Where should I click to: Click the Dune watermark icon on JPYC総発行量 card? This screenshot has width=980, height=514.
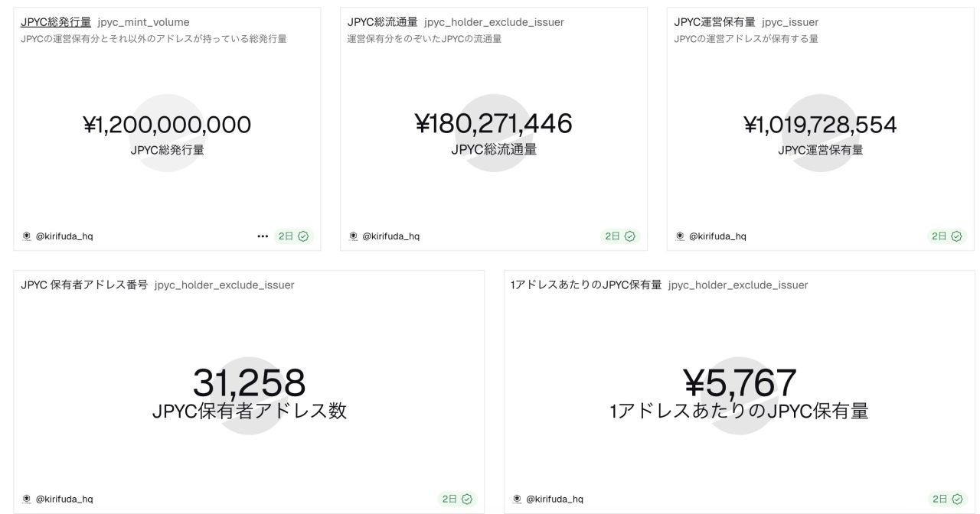tap(26, 236)
